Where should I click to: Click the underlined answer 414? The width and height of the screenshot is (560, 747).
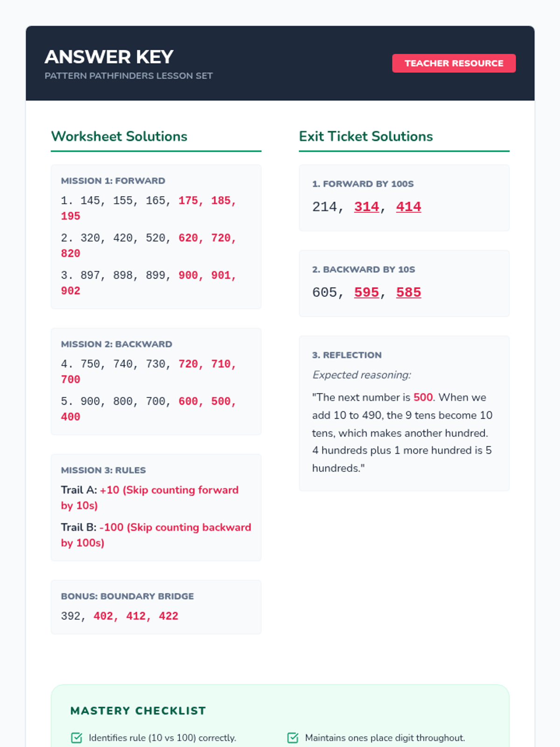click(x=408, y=207)
